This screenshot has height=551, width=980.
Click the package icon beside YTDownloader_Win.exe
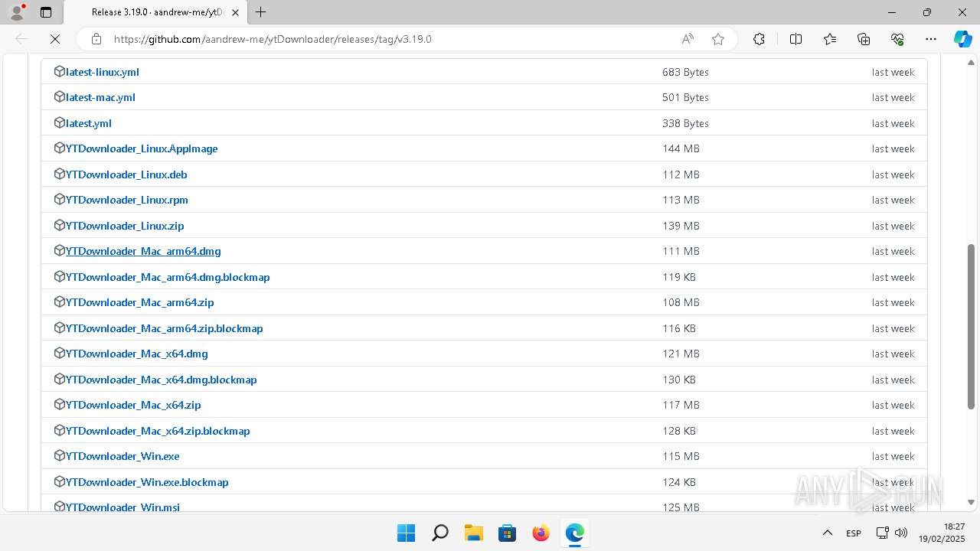(x=60, y=455)
